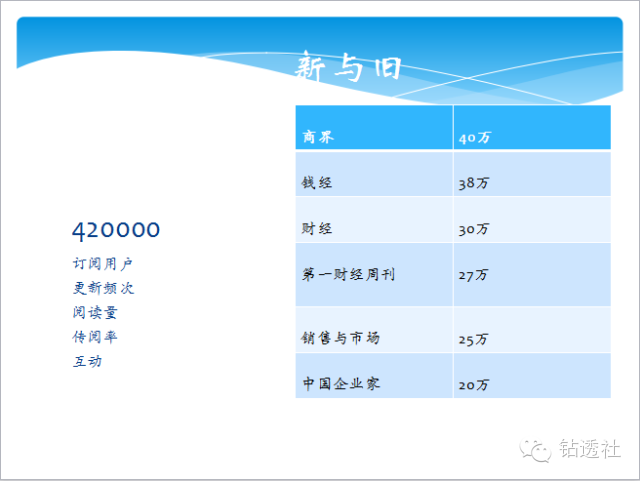
Task: Select the table header cell 40万
Action: (532, 127)
